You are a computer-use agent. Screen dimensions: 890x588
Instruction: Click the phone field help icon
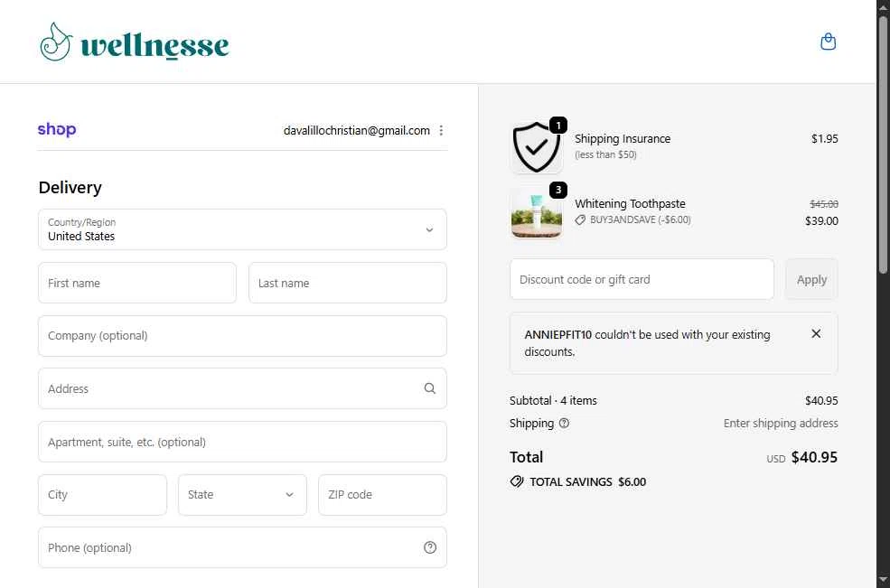[x=430, y=547]
